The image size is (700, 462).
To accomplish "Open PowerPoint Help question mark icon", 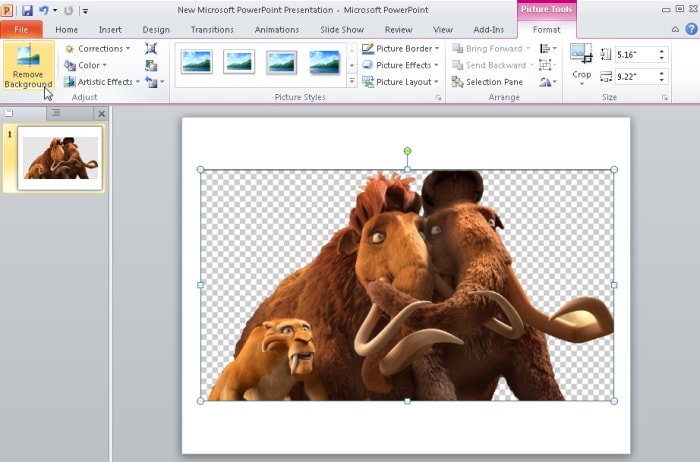I will 691,29.
